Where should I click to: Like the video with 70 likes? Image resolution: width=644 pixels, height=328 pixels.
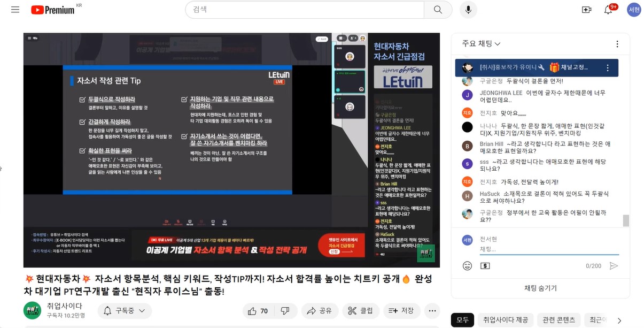[x=258, y=311]
